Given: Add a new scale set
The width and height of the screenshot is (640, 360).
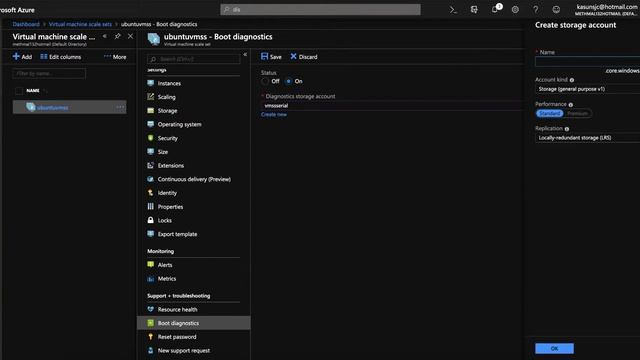Looking at the screenshot, I should pyautogui.click(x=22, y=57).
